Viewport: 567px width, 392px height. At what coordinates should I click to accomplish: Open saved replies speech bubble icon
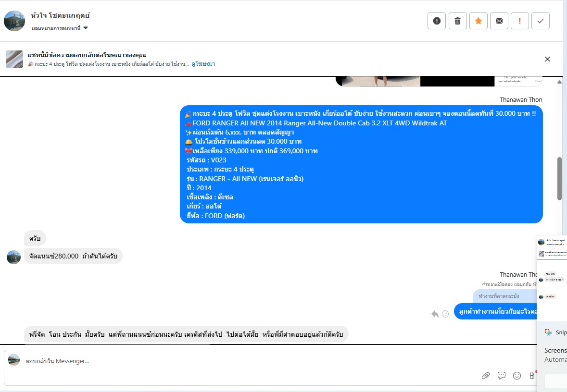point(502,376)
